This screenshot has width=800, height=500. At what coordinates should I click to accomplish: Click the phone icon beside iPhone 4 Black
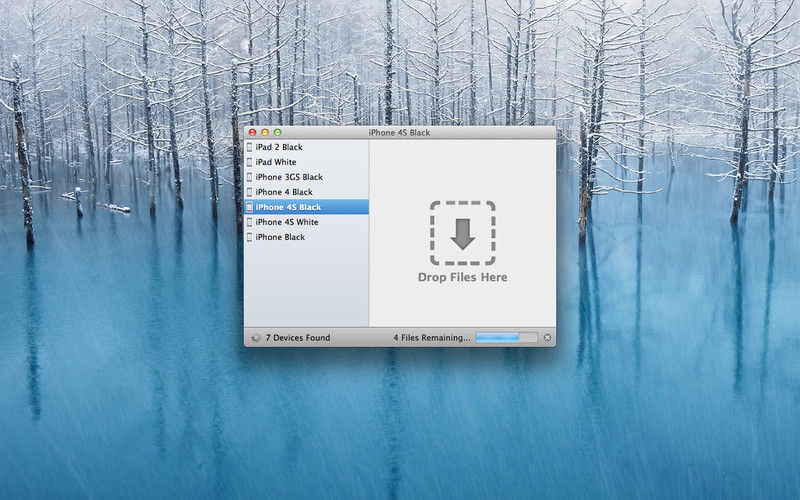[x=249, y=192]
